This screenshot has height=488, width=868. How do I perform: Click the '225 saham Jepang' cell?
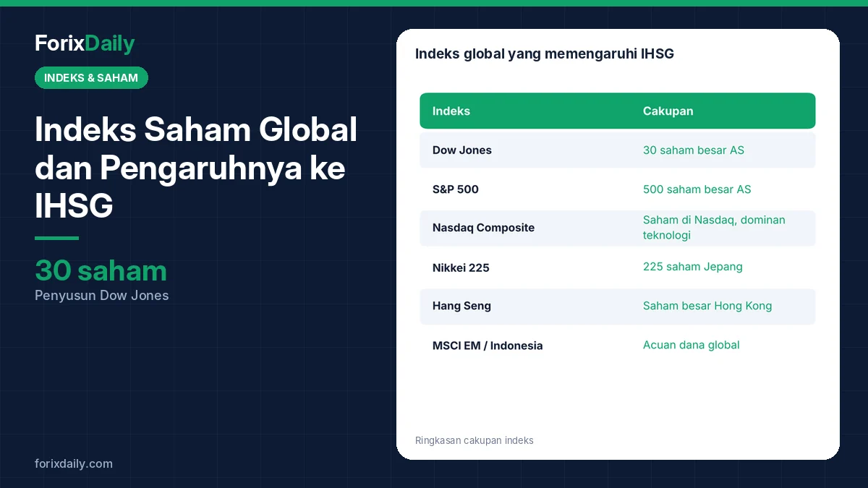[693, 267]
